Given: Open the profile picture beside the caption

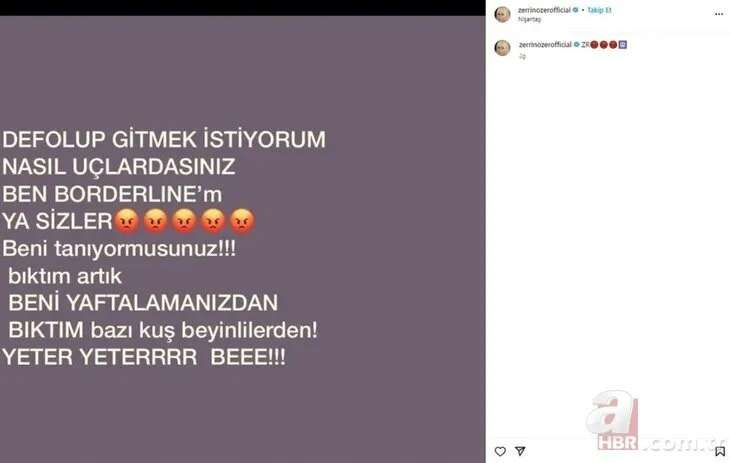Looking at the screenshot, I should (502, 48).
